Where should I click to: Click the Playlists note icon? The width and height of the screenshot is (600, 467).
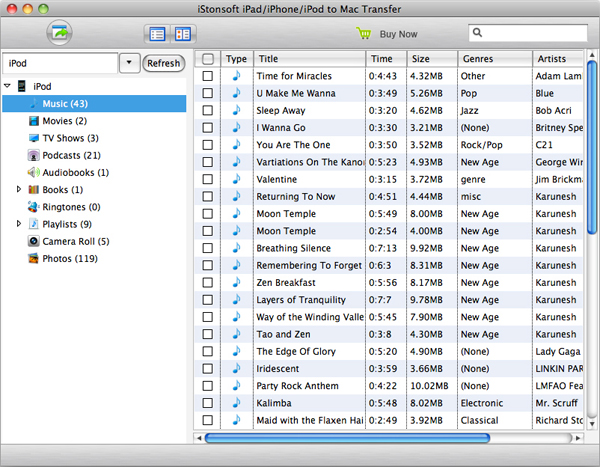(x=34, y=224)
